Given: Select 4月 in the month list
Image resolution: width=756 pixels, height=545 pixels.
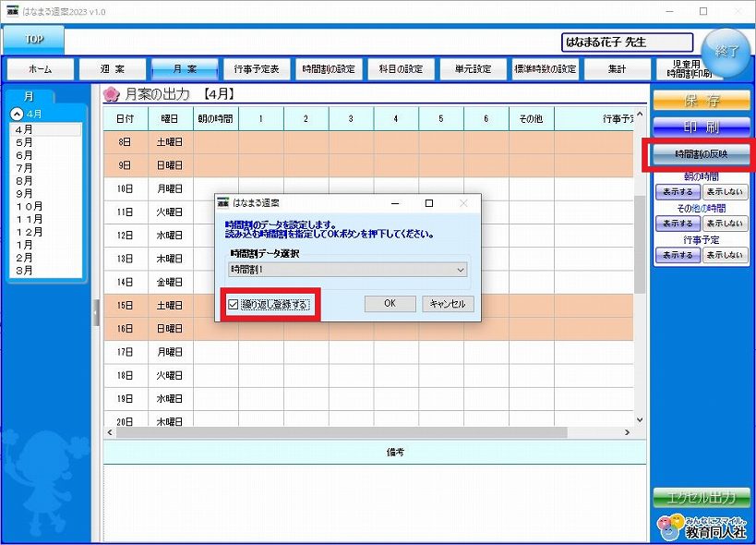Looking at the screenshot, I should pyautogui.click(x=46, y=129).
